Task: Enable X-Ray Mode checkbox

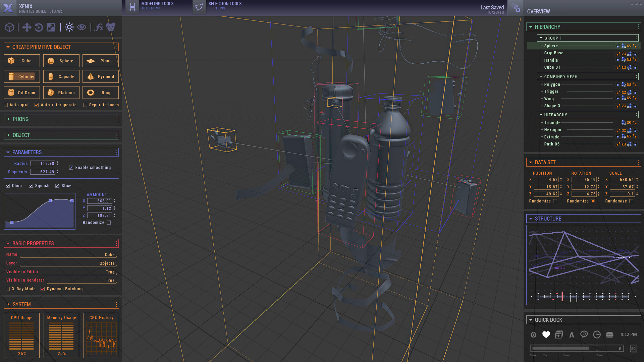Action: 8,289
